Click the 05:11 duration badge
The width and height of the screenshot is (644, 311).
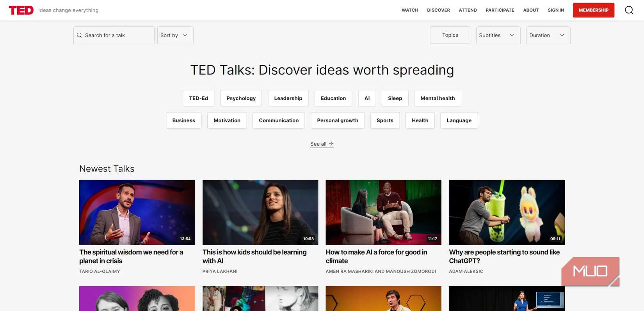(555, 239)
